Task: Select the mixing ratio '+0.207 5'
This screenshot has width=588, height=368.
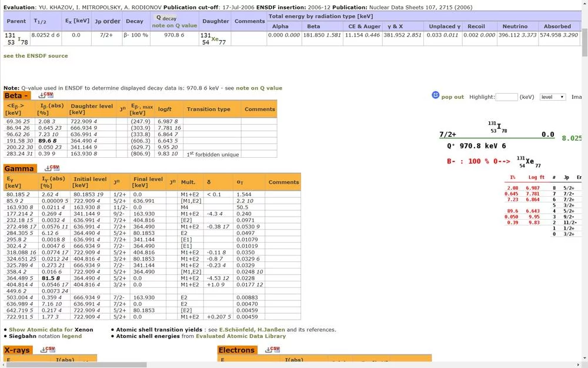Action: 219,317
